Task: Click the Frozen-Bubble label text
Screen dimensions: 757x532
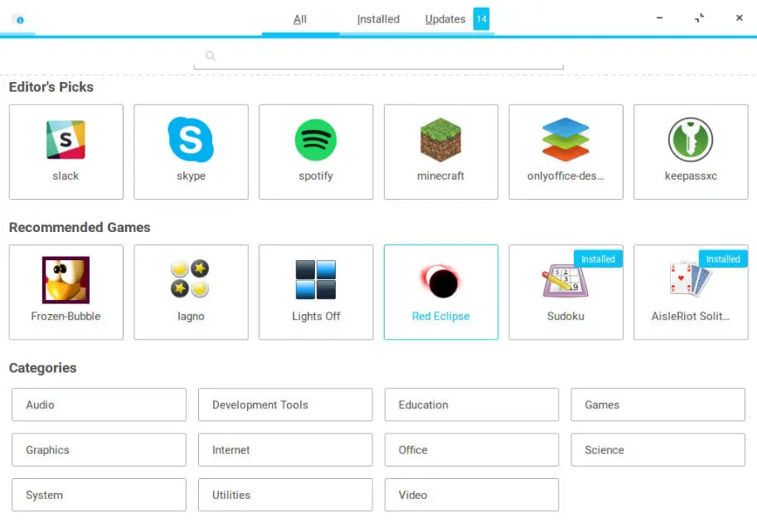Action: coord(66,317)
